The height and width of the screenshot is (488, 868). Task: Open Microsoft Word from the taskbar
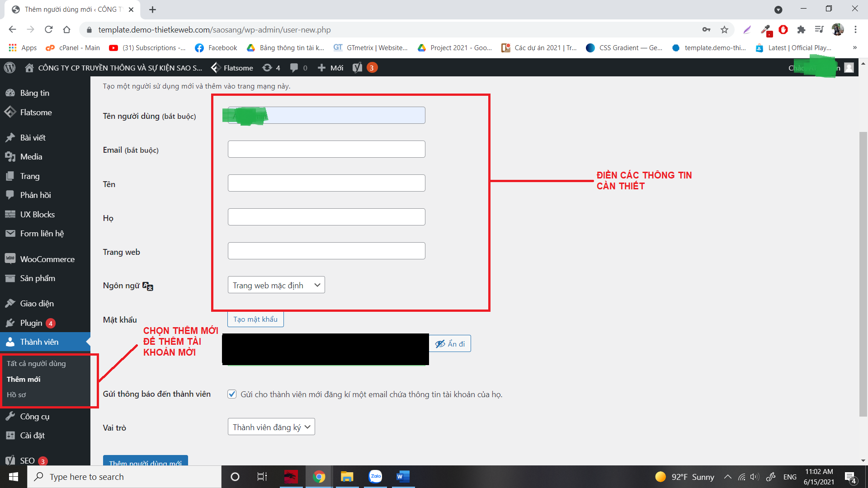402,477
